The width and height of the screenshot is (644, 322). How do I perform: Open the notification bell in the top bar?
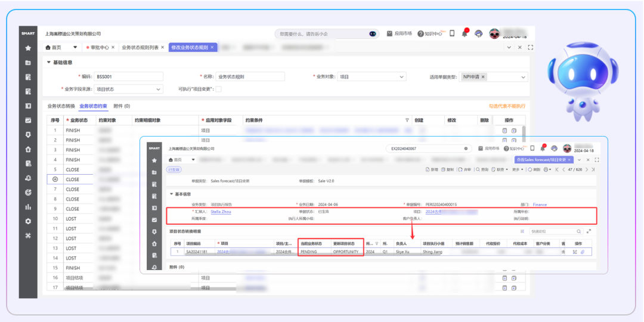point(465,33)
